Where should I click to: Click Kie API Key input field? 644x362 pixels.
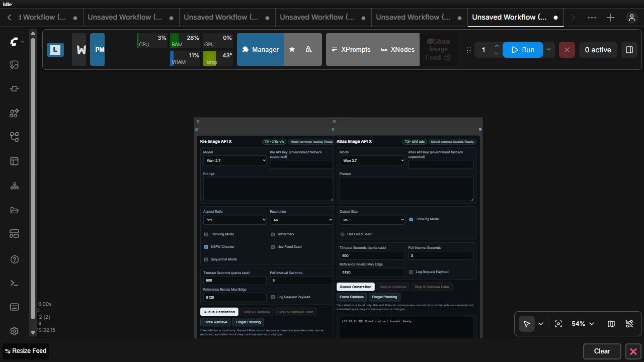pyautogui.click(x=301, y=164)
